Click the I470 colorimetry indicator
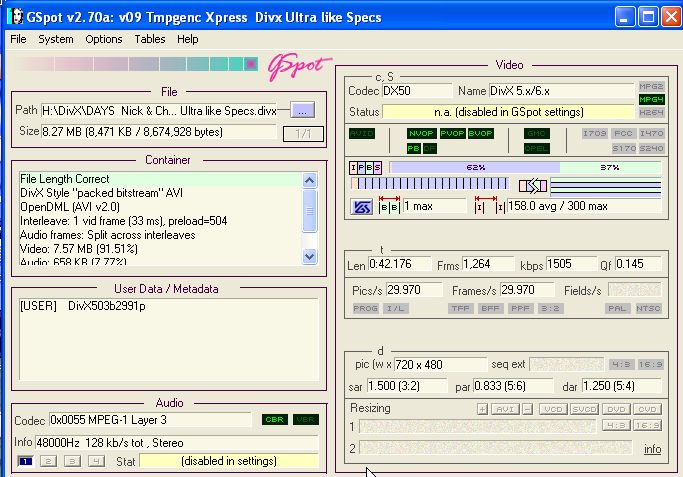 tap(651, 133)
